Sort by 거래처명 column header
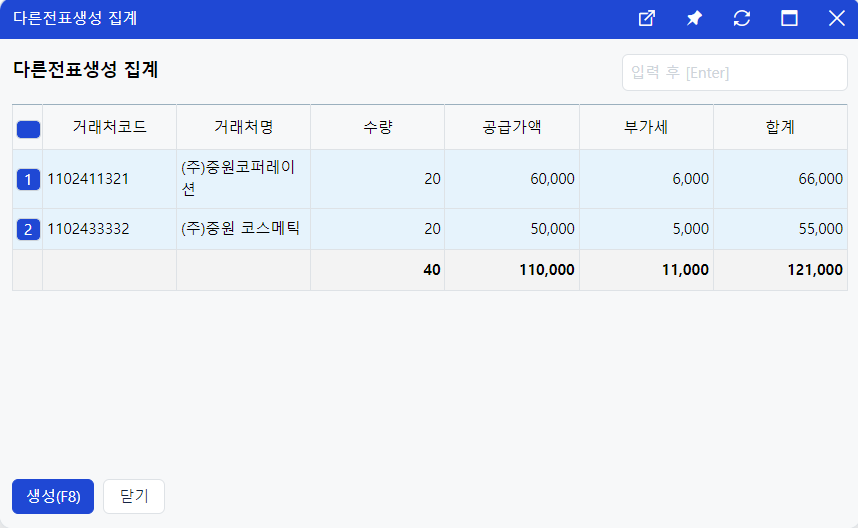 (x=244, y=127)
